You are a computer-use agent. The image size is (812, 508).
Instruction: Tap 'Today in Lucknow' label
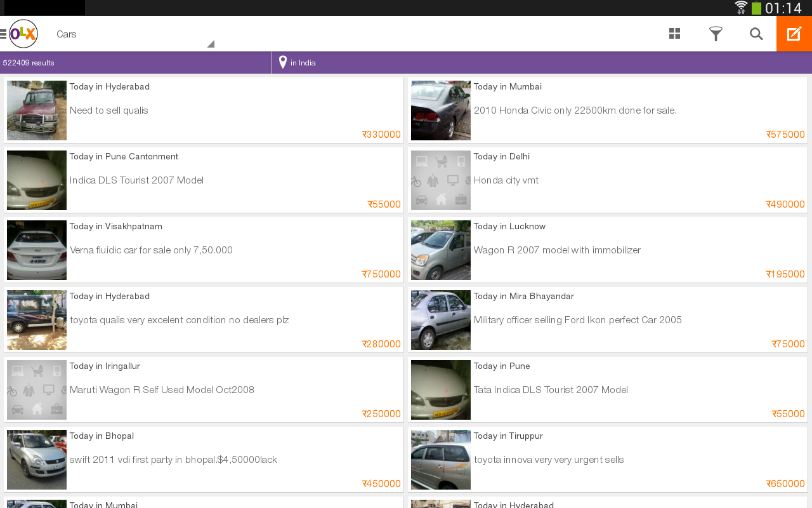[510, 227]
